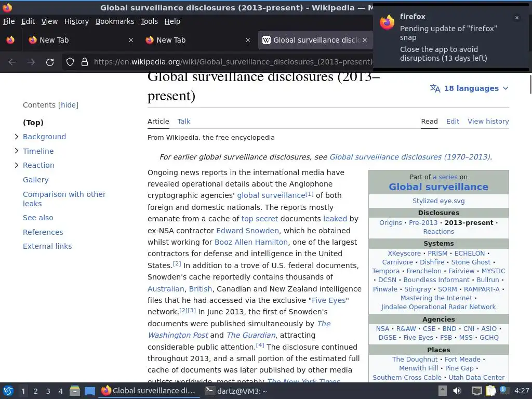Open the wiki Edit tab

(453, 121)
